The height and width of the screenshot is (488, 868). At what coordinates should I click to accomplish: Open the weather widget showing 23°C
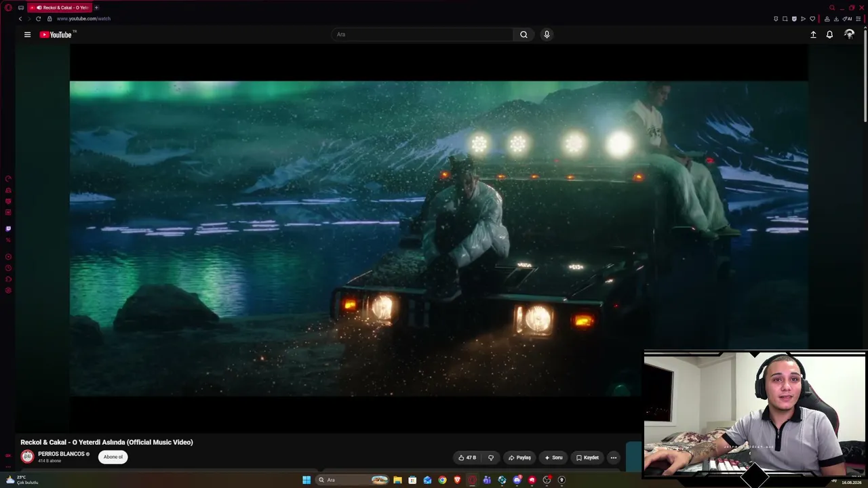21,480
